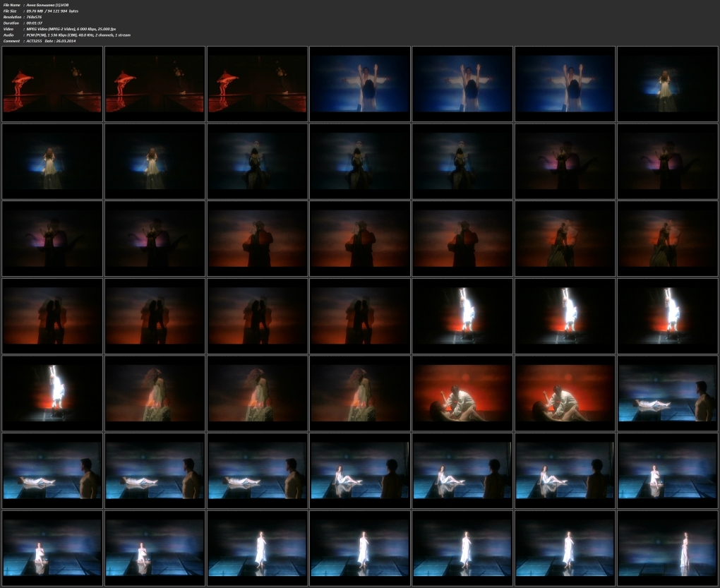Click the Audio line showing PCM stream info
720x588 pixels.
point(78,35)
